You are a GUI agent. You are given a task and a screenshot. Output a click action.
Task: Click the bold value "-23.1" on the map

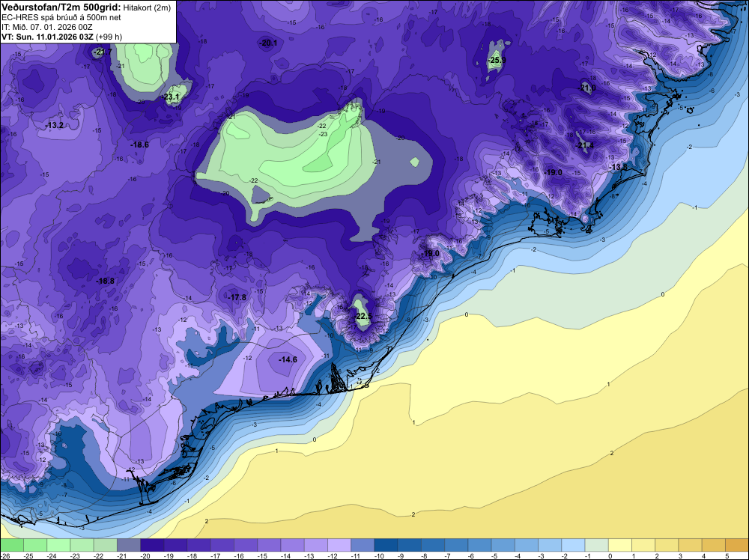(x=172, y=97)
